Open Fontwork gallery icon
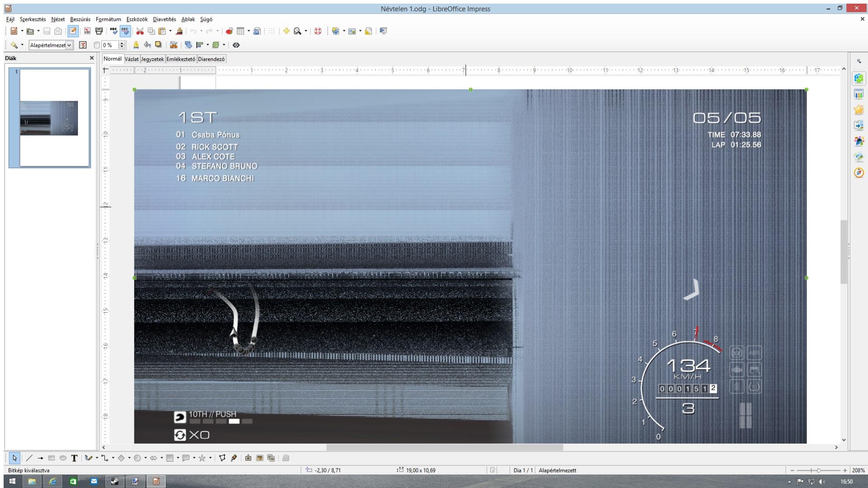 click(x=248, y=458)
